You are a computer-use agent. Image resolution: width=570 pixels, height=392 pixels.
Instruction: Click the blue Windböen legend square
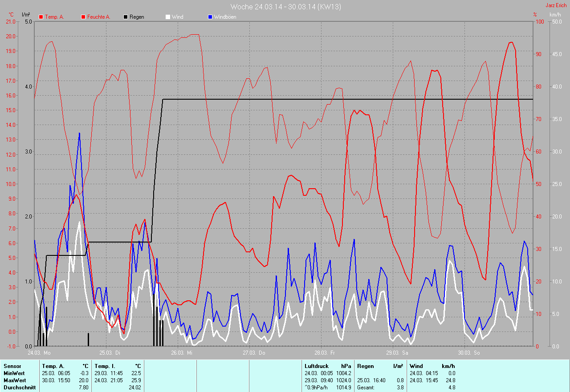click(x=210, y=17)
